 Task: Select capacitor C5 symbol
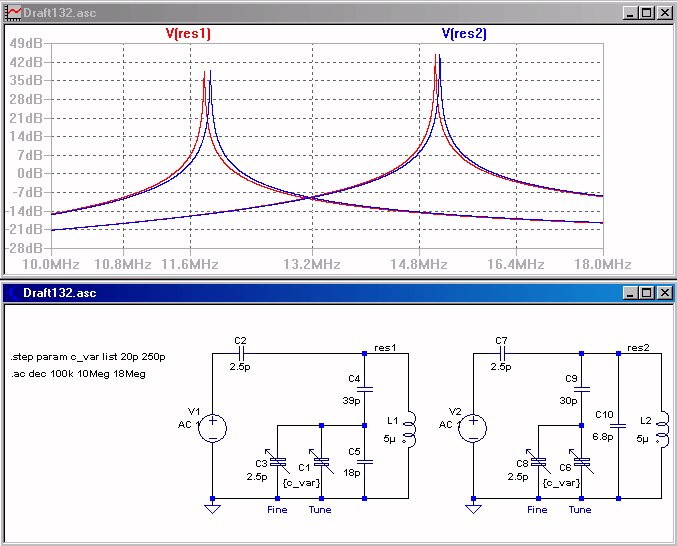365,462
